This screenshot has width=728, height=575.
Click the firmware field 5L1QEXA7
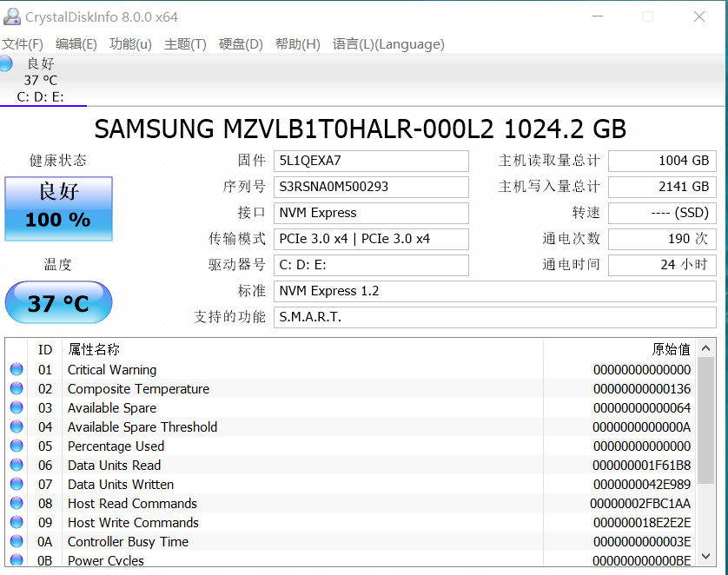pos(371,161)
